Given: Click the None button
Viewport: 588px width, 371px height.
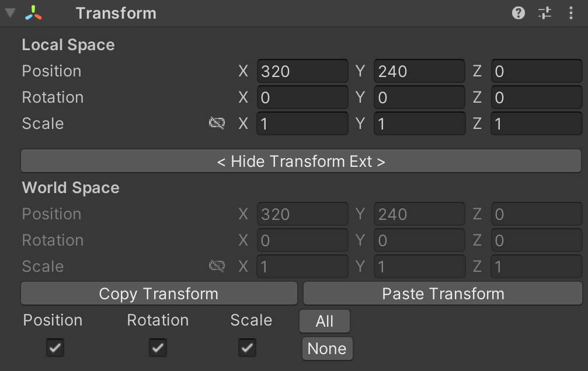Looking at the screenshot, I should [327, 348].
